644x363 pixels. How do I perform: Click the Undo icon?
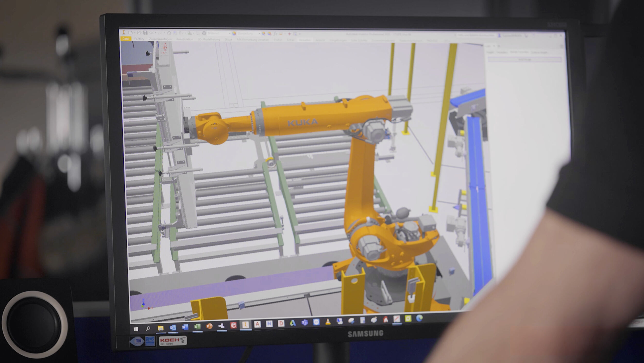click(x=152, y=33)
